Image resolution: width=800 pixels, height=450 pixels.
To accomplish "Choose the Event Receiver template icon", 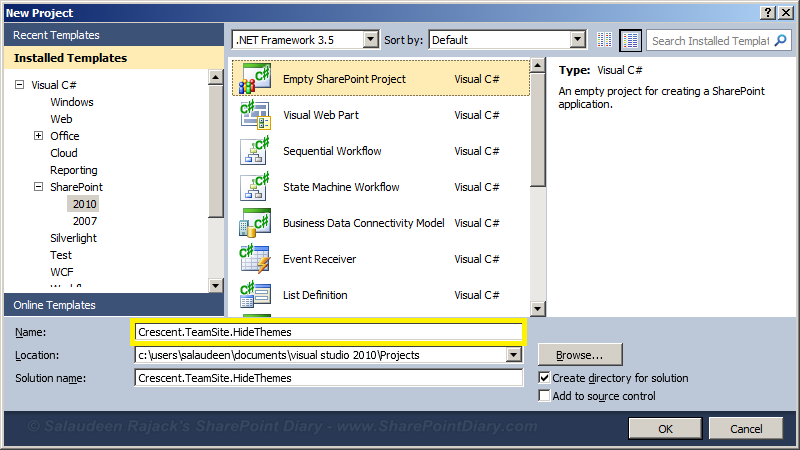I will (x=255, y=259).
